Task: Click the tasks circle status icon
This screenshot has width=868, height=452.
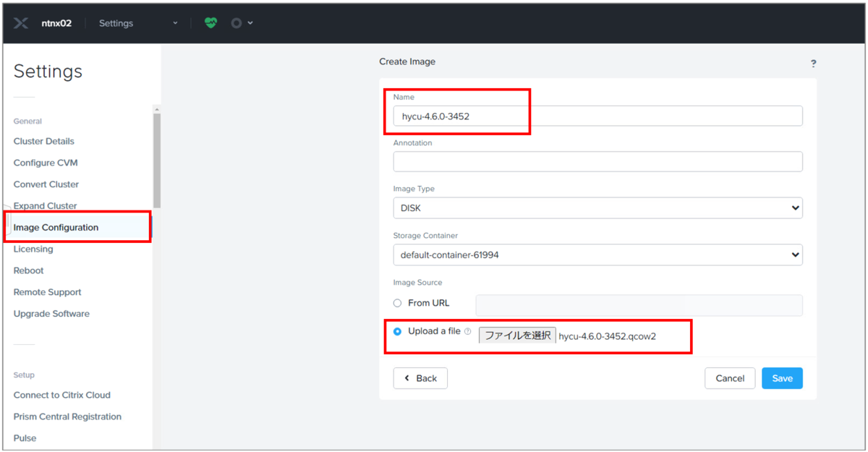Action: [236, 23]
